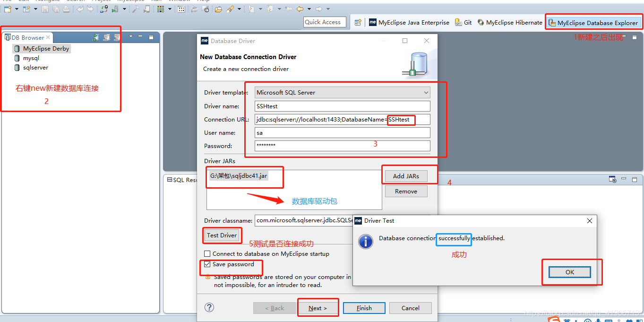Click OK in Driver Test dialog
This screenshot has width=644, height=322.
(x=570, y=272)
